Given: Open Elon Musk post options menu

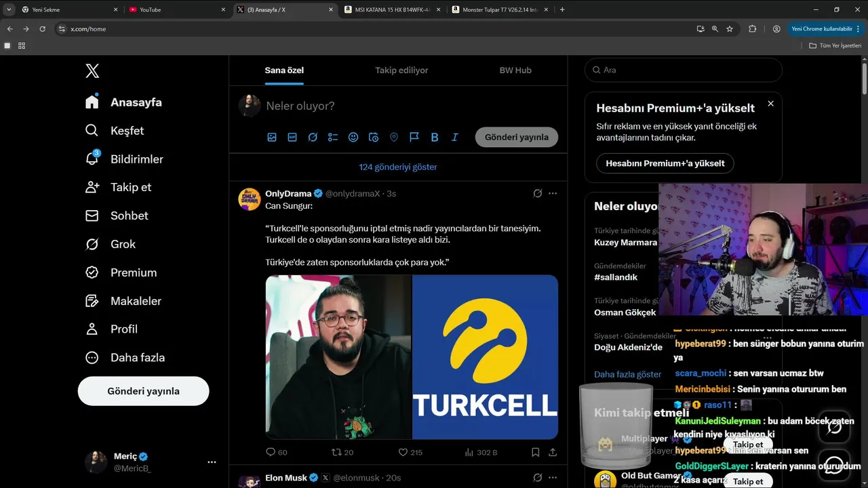Looking at the screenshot, I should point(553,478).
